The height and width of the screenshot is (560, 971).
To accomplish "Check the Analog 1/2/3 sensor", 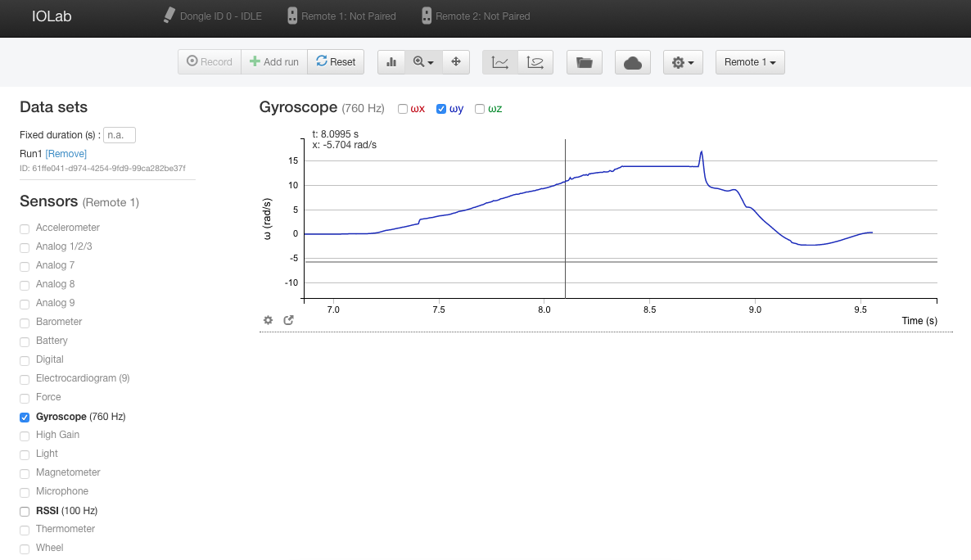I will click(x=25, y=248).
